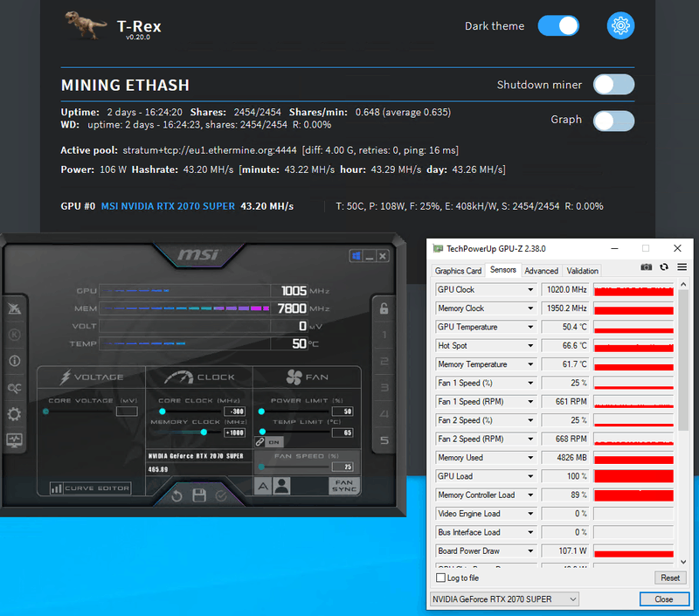The height and width of the screenshot is (616, 699).
Task: Expand Fan 1 Speed (RPM) dropdown
Action: click(x=530, y=402)
